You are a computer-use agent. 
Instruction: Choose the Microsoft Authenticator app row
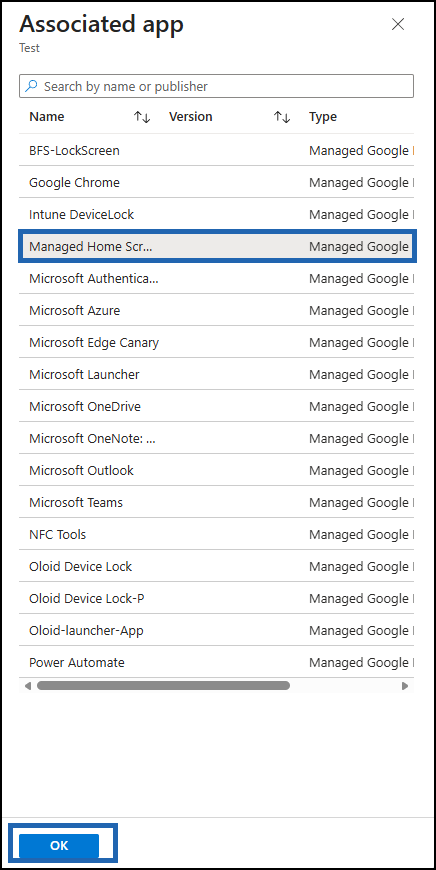(x=216, y=278)
